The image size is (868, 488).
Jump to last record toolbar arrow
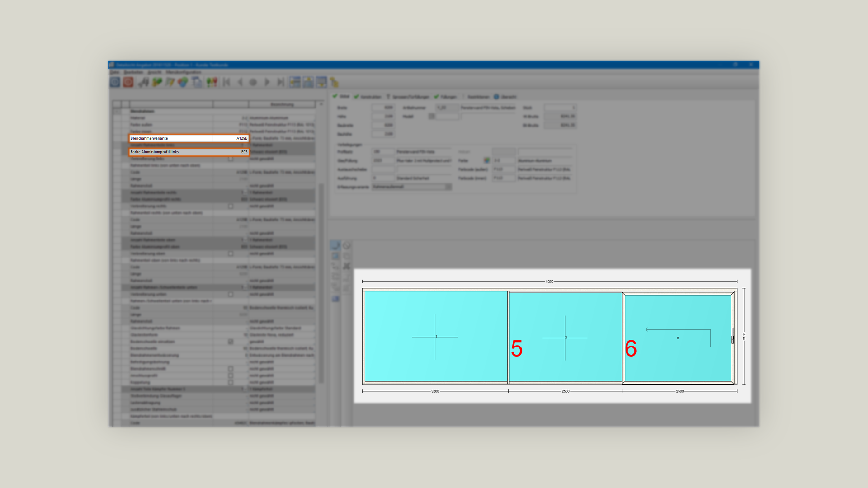click(280, 82)
